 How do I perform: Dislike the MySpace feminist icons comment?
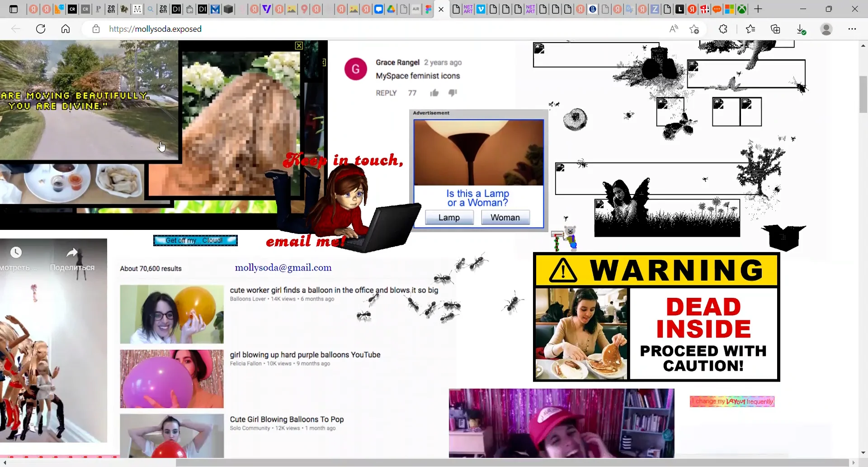coord(453,93)
